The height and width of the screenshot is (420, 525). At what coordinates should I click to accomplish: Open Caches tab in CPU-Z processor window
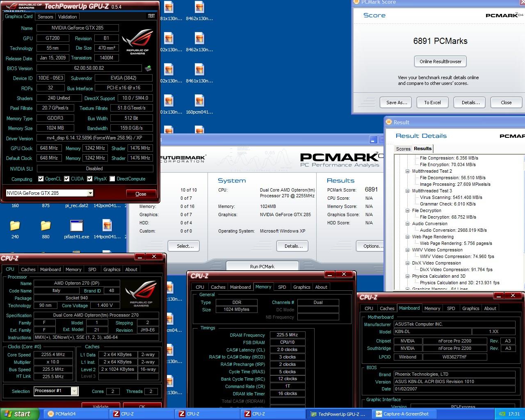point(28,269)
